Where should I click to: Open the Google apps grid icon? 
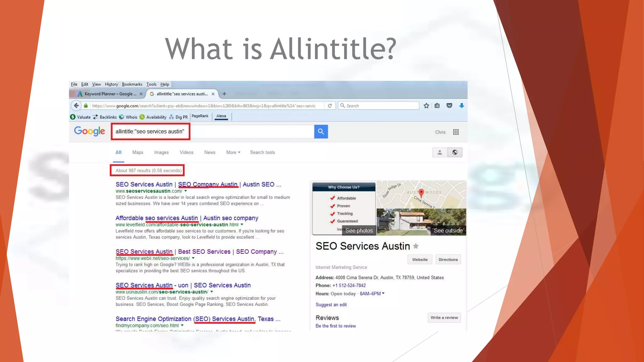click(x=456, y=132)
